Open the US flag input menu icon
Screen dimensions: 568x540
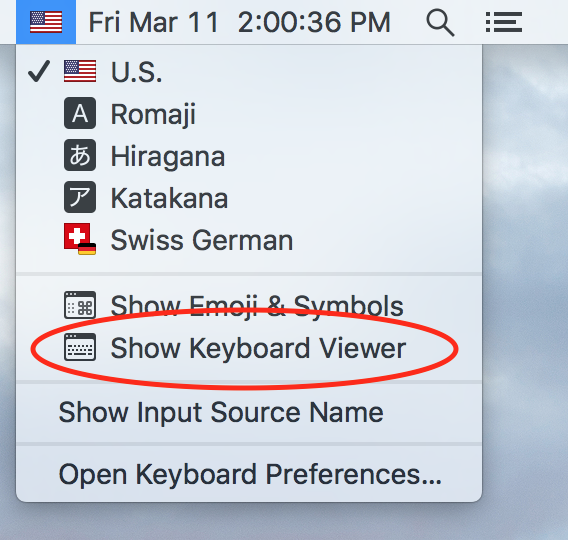click(x=46, y=22)
